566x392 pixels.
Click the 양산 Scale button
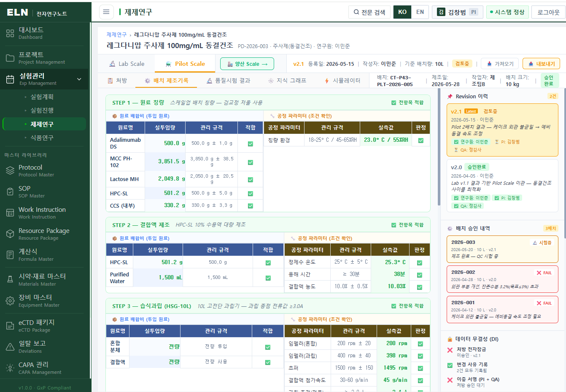pyautogui.click(x=247, y=64)
